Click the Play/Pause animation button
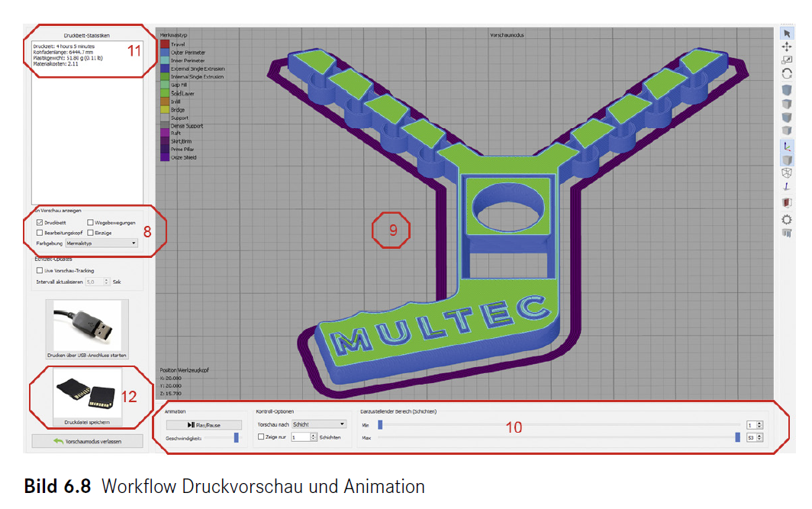Viewport: 812px width, 509px height. point(204,424)
